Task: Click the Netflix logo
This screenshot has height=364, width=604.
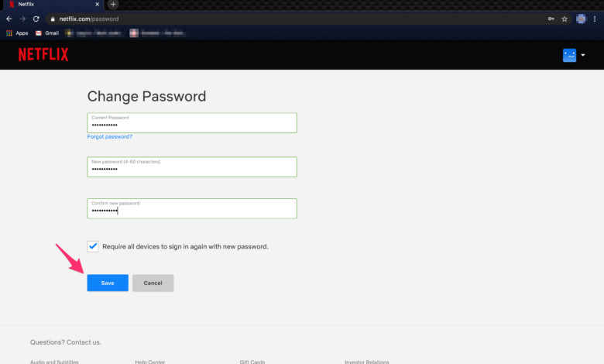Action: [43, 55]
